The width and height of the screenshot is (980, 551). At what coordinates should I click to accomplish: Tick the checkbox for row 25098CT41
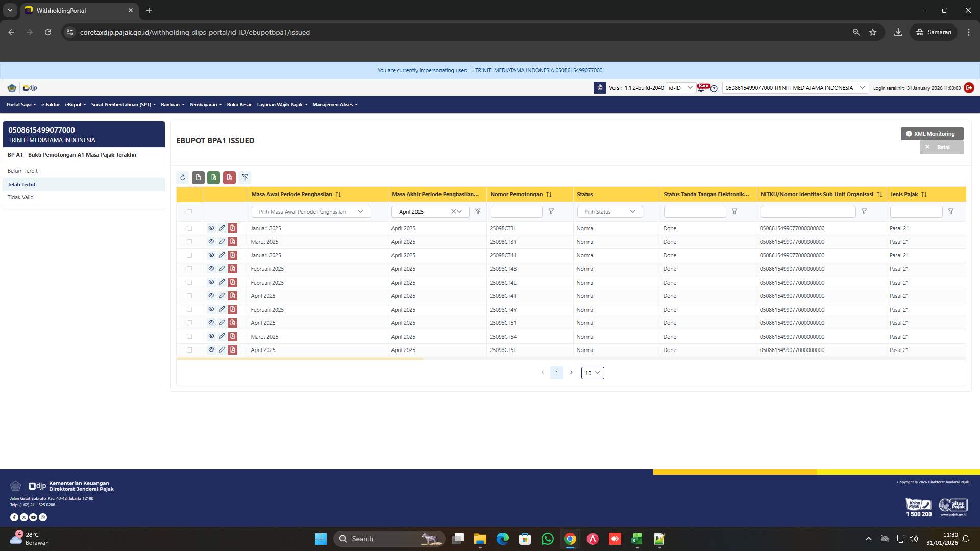(189, 255)
